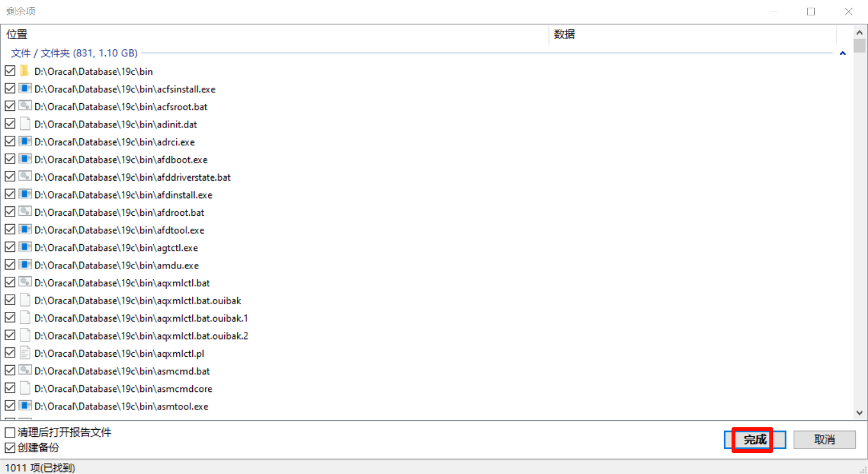The width and height of the screenshot is (868, 474).
Task: Click the vertical scrollbar thumb
Action: coord(860,45)
